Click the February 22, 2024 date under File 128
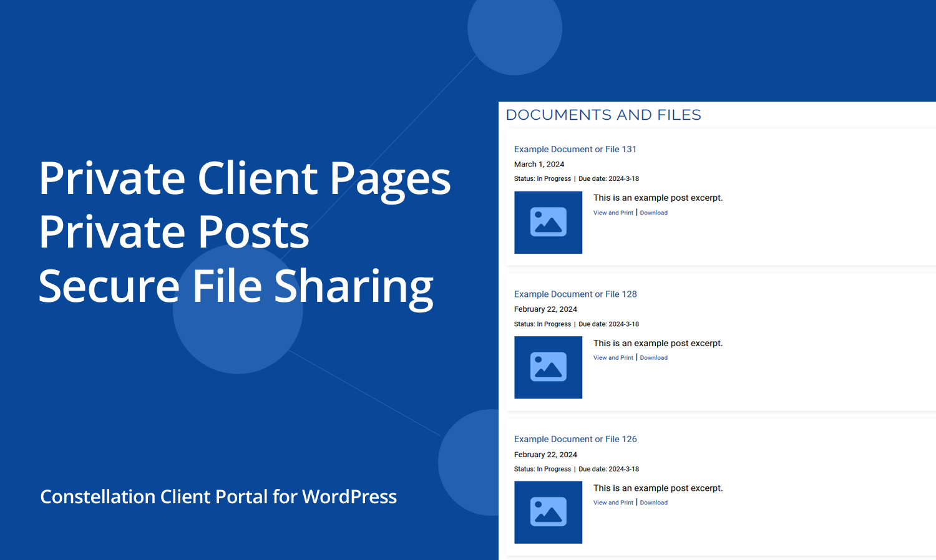 coord(545,309)
